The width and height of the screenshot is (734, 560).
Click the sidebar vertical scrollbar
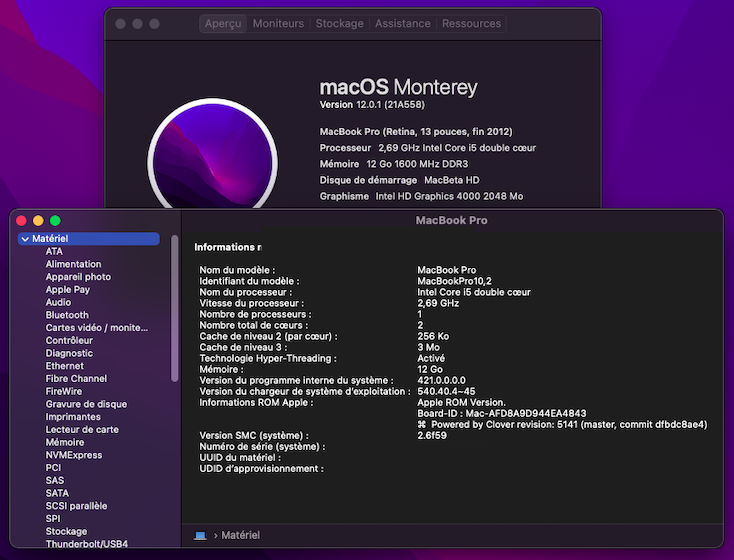pos(175,308)
